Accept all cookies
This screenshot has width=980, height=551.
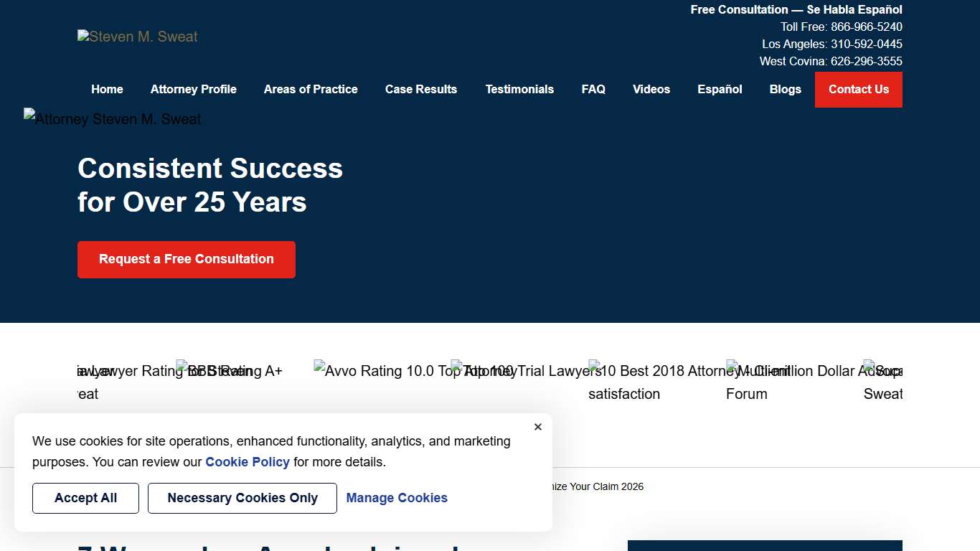coord(85,498)
